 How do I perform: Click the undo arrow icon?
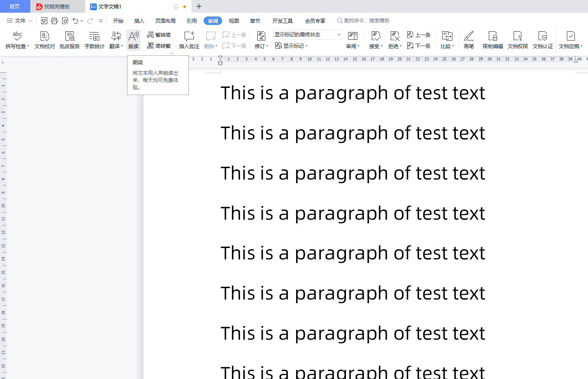click(x=75, y=21)
